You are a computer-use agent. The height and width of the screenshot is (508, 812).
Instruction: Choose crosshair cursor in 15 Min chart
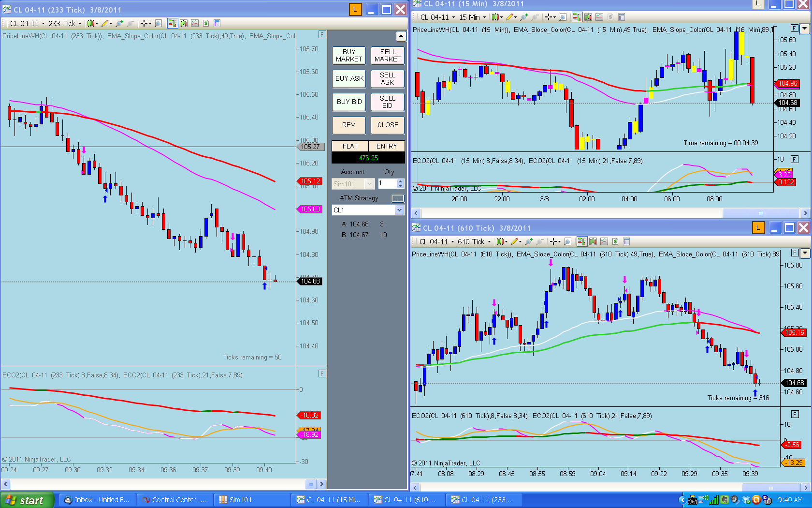pyautogui.click(x=551, y=17)
